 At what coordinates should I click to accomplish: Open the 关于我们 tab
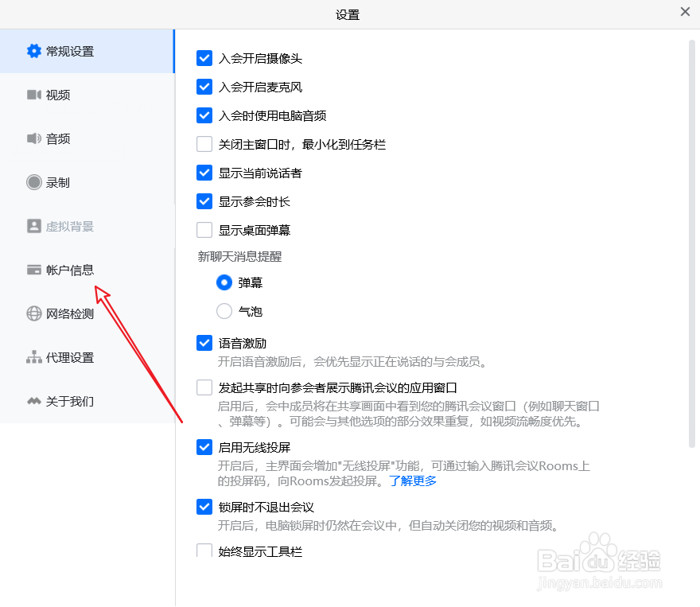[x=87, y=401]
